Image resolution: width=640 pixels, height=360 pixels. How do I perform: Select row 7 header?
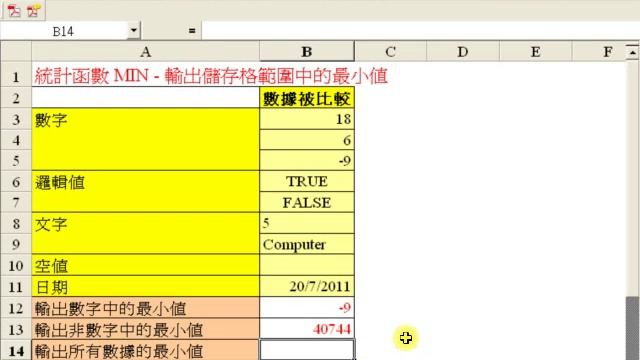point(16,202)
